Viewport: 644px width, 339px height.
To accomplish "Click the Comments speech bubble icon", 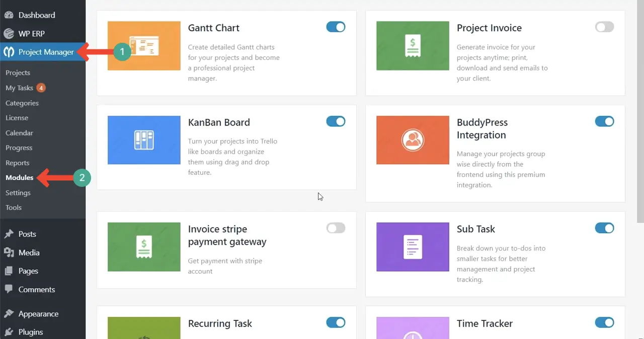I will click(x=9, y=290).
